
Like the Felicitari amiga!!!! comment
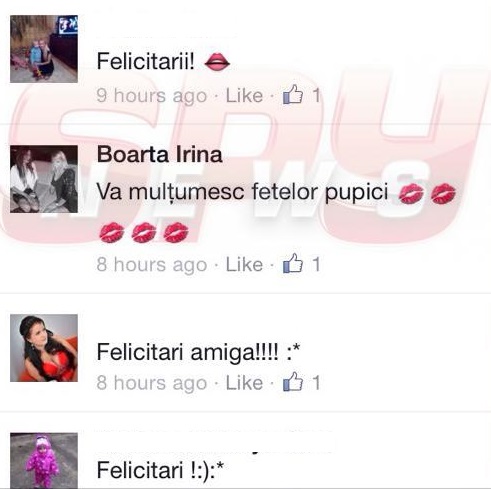tap(244, 383)
